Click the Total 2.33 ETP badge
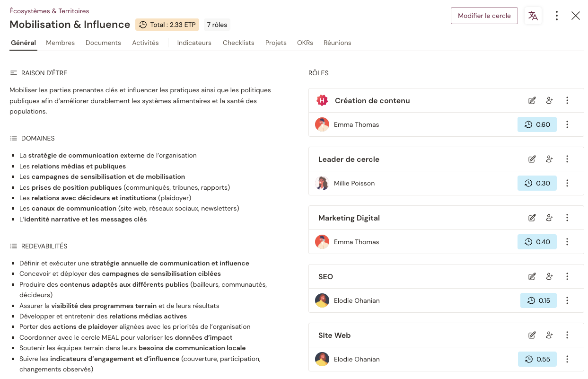Image resolution: width=588 pixels, height=379 pixels. coord(167,25)
